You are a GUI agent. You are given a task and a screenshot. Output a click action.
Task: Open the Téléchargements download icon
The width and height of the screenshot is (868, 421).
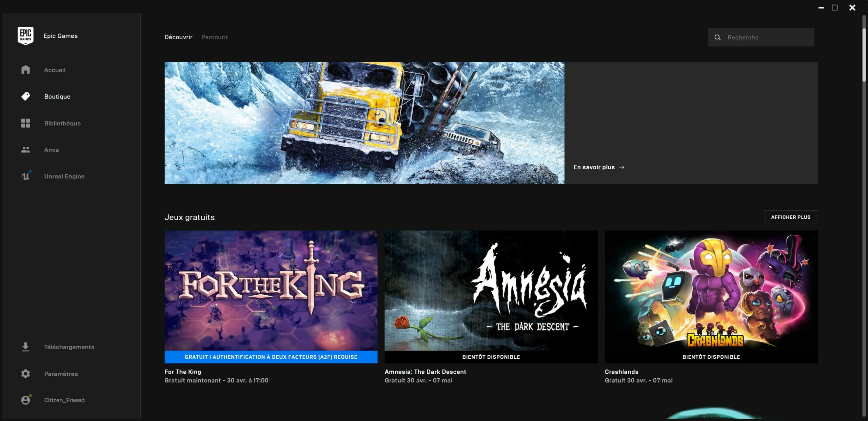click(25, 347)
